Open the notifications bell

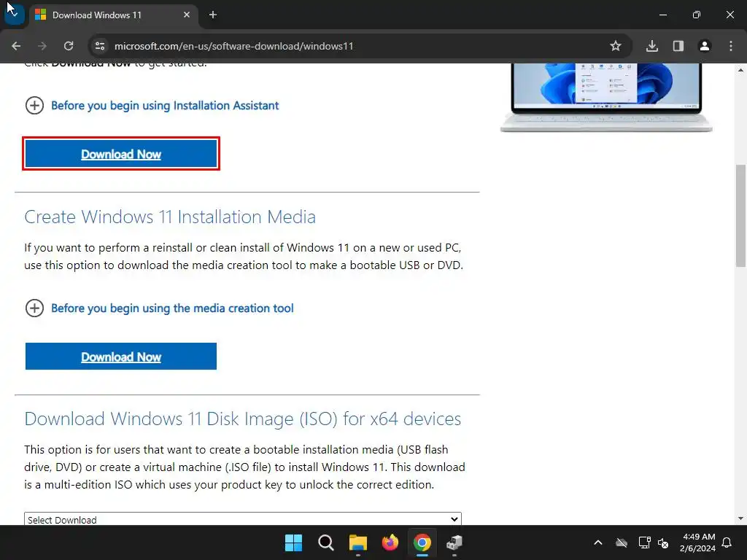tap(727, 542)
